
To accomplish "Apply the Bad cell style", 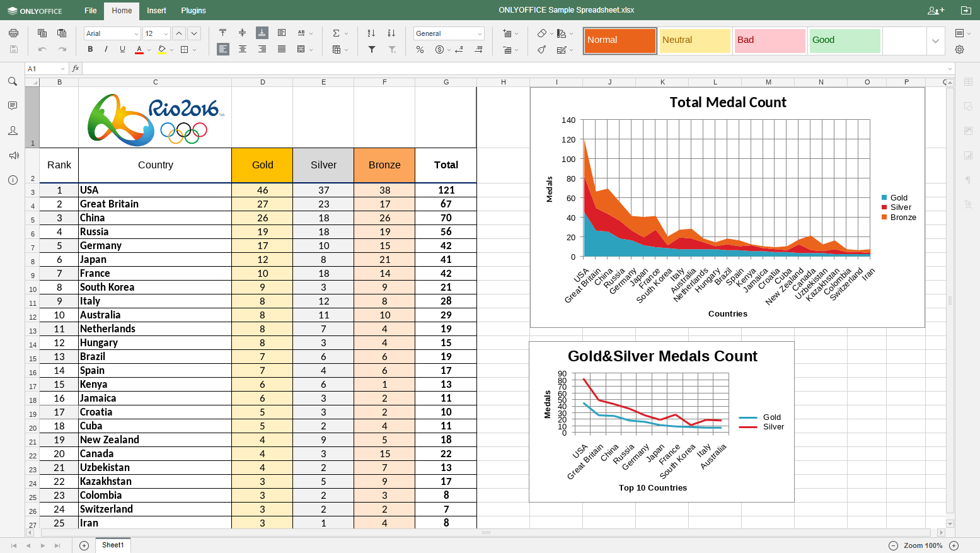I will (x=770, y=40).
